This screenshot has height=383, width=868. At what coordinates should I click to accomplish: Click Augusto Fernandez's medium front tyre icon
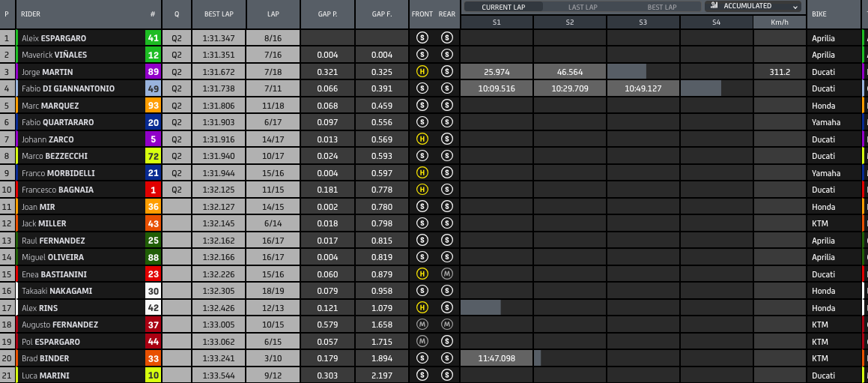[x=422, y=325]
